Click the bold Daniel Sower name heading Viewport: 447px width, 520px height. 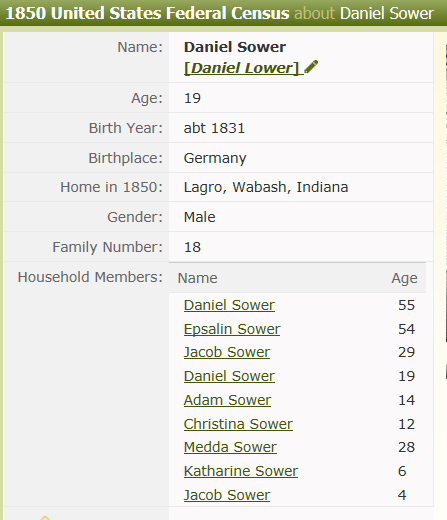235,47
